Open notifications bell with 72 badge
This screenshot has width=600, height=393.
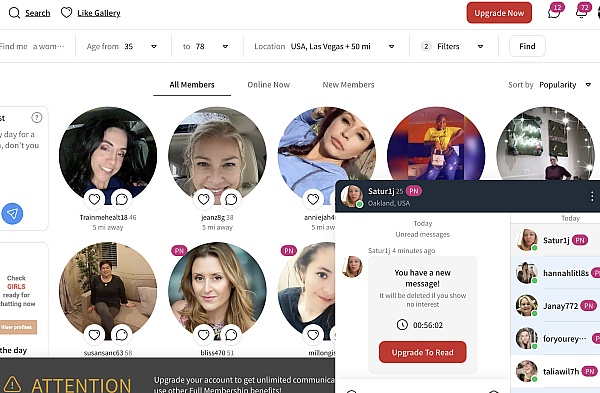point(582,13)
